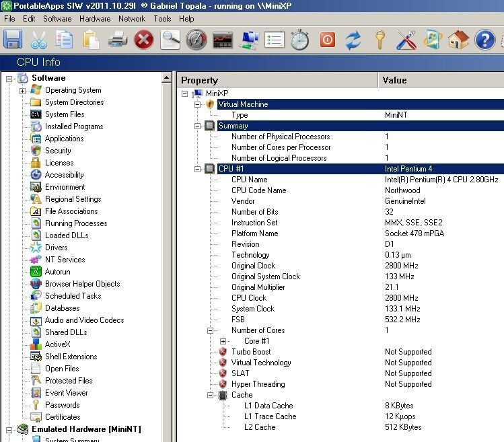
Task: Collapse the Software tree node
Action: click(x=9, y=79)
